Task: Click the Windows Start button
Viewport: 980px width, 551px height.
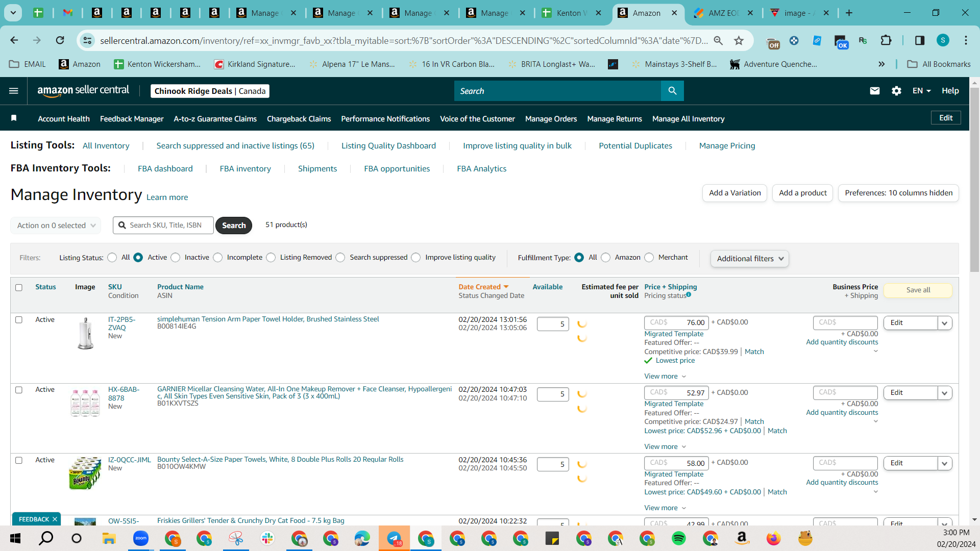Action: (x=15, y=538)
